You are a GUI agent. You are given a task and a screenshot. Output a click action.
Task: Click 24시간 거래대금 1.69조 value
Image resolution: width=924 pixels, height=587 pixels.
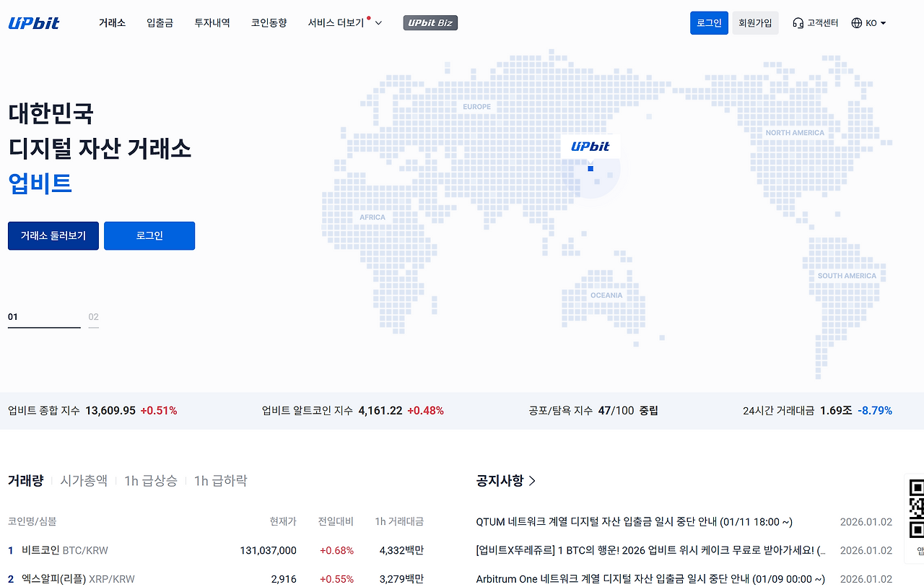[x=836, y=411]
